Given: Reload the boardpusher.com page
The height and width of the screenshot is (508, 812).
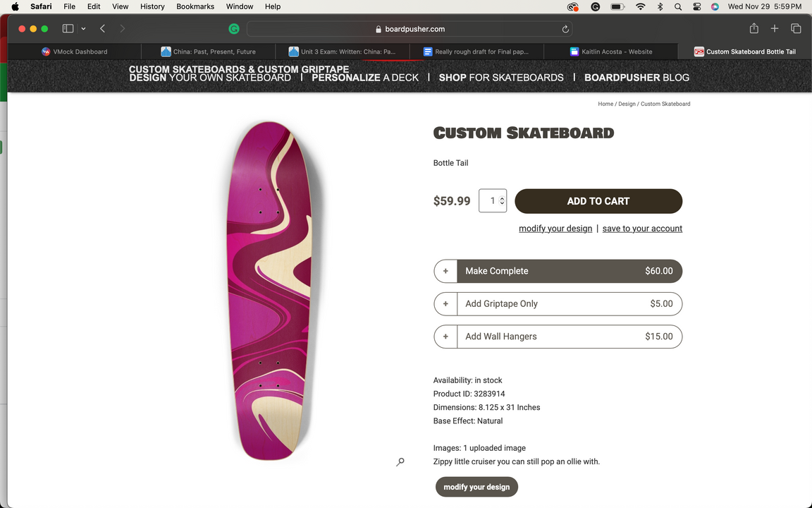Looking at the screenshot, I should click(565, 29).
